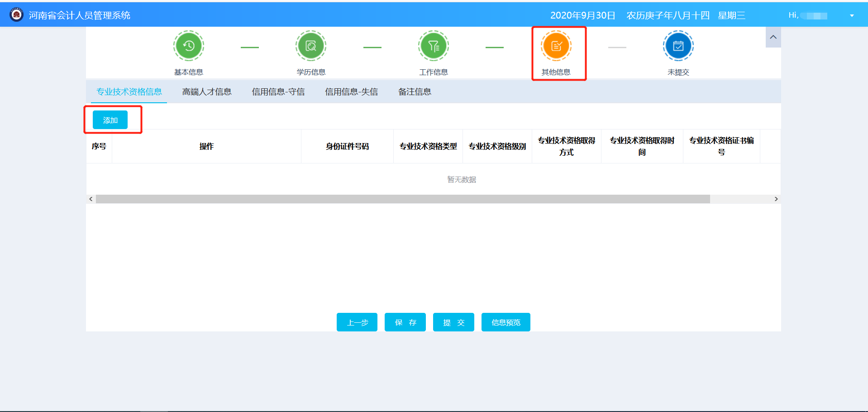Click the 提交 button
The image size is (868, 412).
click(453, 322)
